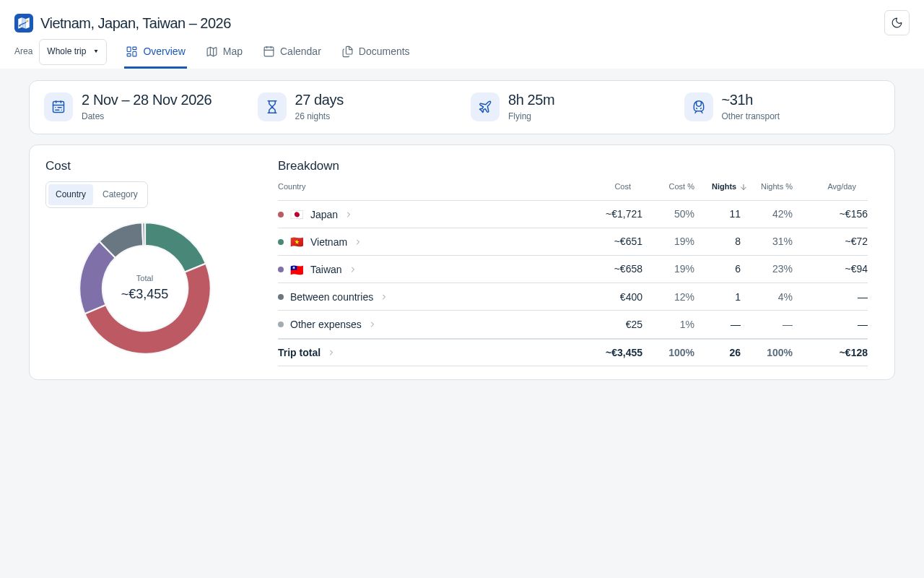The image size is (924, 578).
Task: Open the Documents tab
Action: (376, 52)
